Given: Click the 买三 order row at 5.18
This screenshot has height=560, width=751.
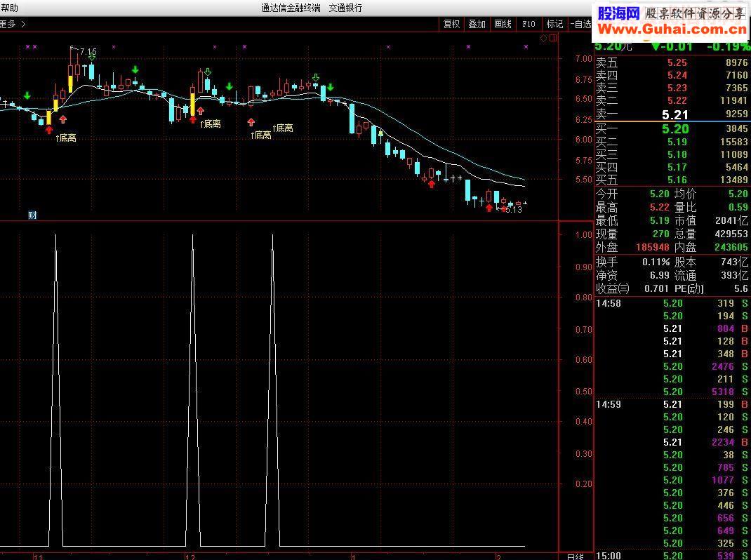Looking at the screenshot, I should click(672, 154).
